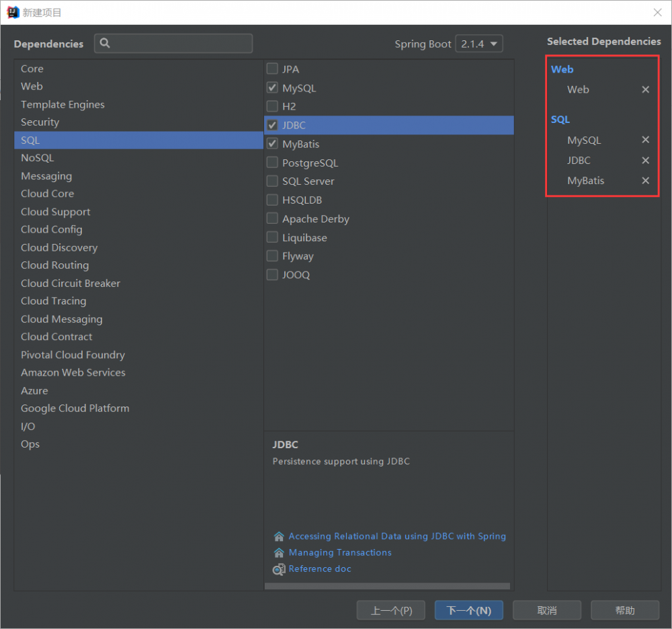The width and height of the screenshot is (672, 629).
Task: Select the Security category
Action: tap(40, 122)
